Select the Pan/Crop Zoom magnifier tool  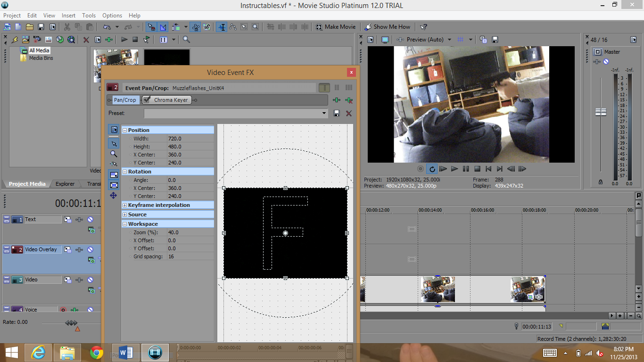point(114,153)
